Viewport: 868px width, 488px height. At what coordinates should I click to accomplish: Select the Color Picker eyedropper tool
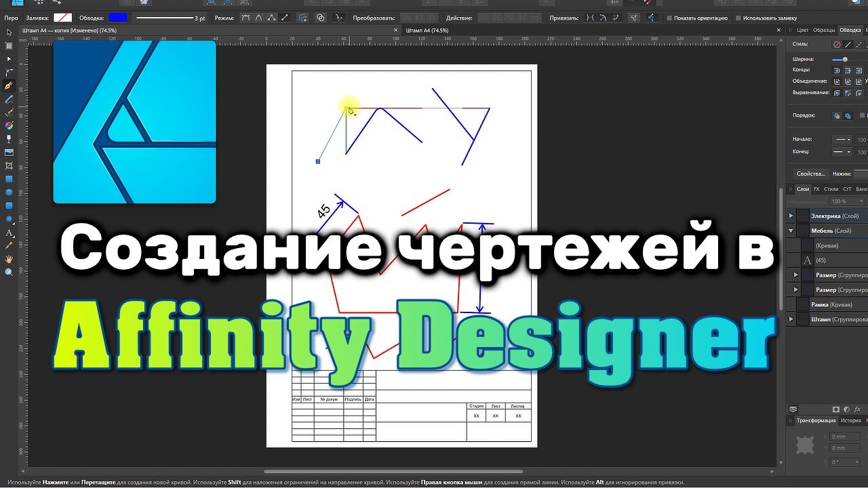tap(9, 245)
